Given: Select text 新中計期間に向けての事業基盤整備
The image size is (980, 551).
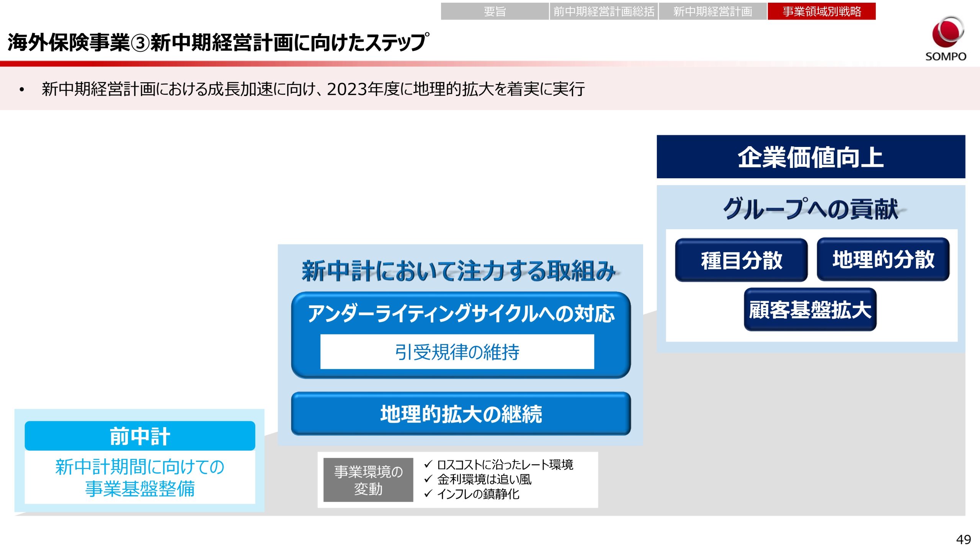Looking at the screenshot, I should (x=140, y=478).
